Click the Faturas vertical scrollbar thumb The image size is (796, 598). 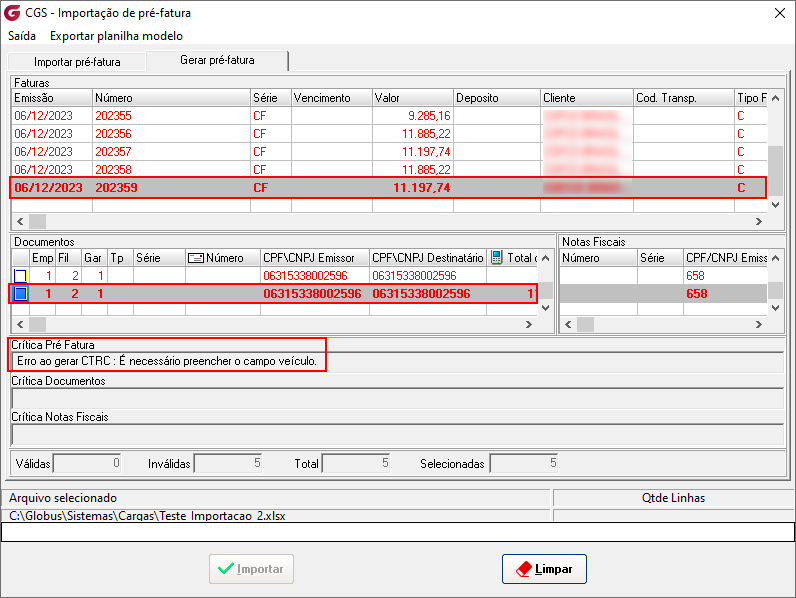[x=775, y=171]
